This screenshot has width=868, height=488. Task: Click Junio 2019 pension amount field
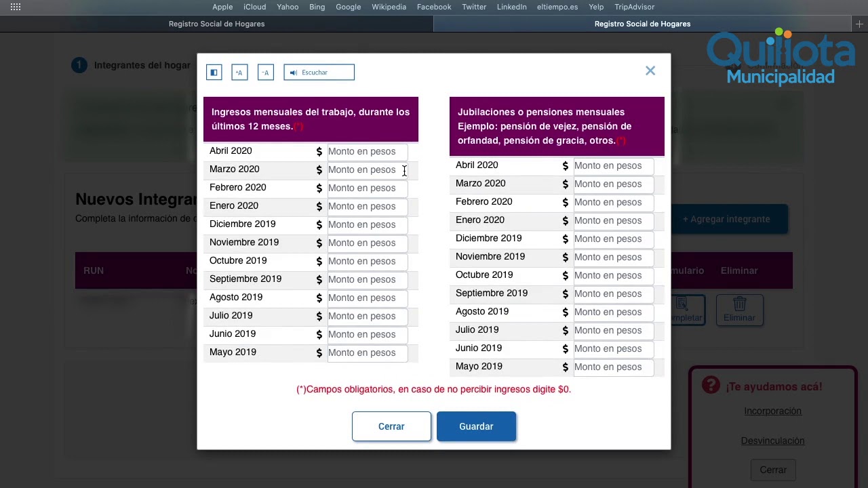coord(613,348)
